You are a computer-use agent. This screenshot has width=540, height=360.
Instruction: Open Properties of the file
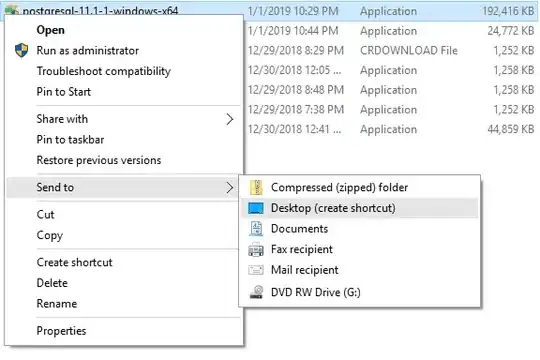(x=61, y=331)
